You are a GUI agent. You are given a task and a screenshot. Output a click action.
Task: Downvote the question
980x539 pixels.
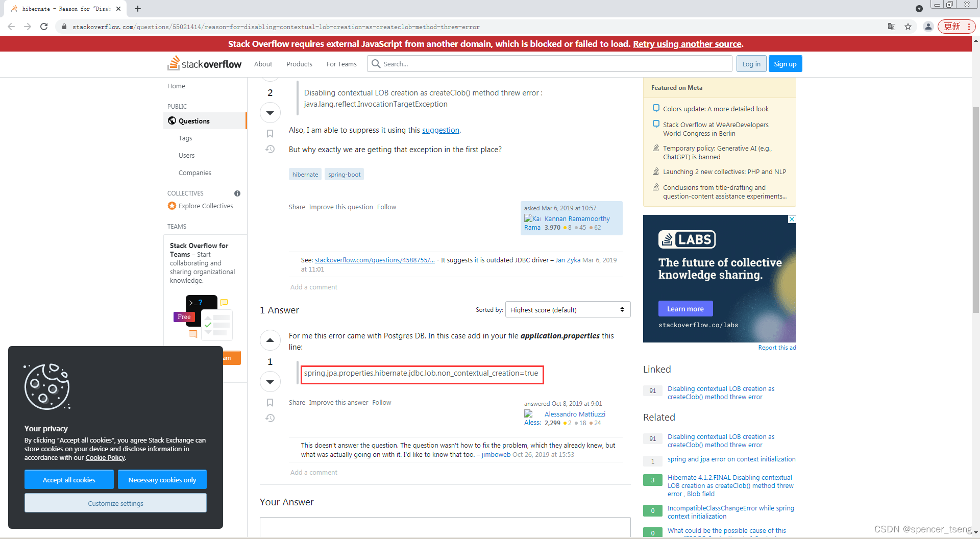(270, 113)
